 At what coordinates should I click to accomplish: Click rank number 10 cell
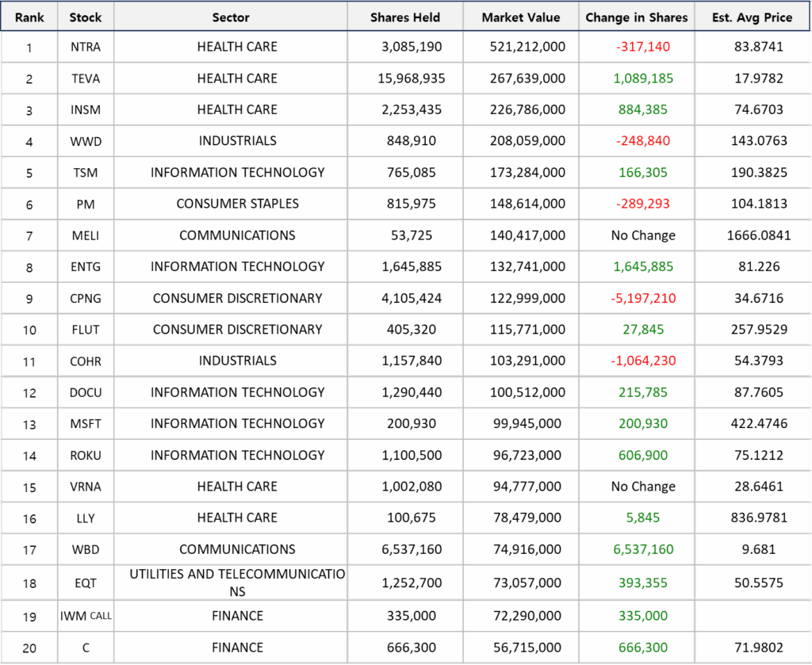tap(29, 331)
